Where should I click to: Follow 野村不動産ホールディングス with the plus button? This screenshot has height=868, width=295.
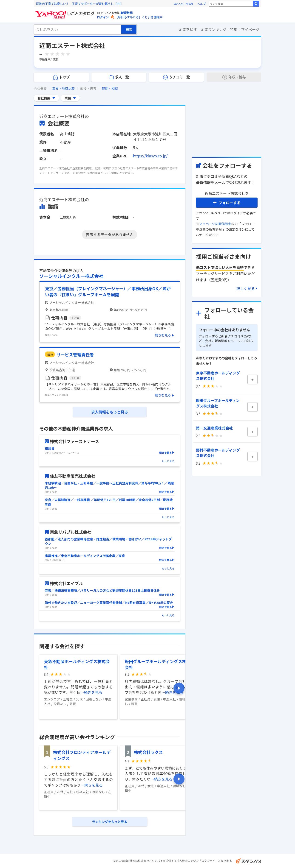coord(252,457)
